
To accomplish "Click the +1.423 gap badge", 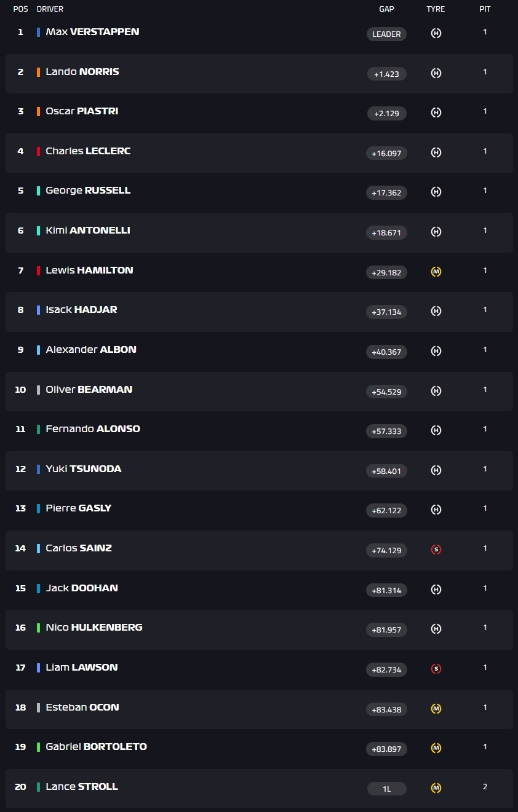I will coord(386,74).
